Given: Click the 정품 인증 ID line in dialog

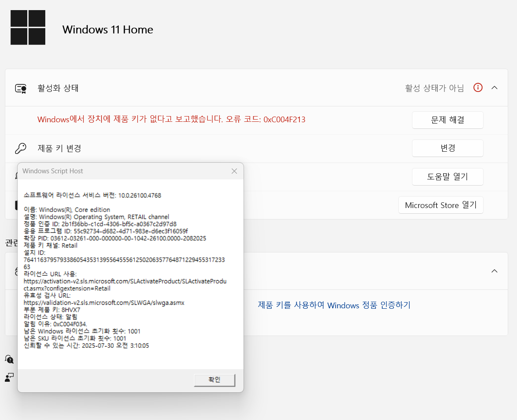Looking at the screenshot, I should [x=100, y=224].
